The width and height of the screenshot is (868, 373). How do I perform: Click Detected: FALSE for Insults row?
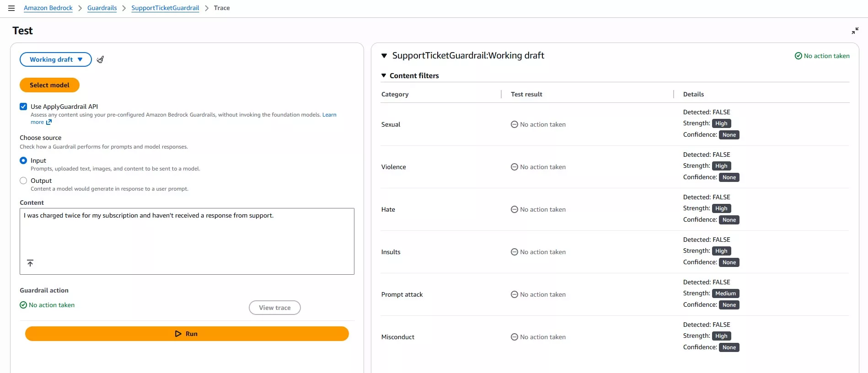(707, 240)
